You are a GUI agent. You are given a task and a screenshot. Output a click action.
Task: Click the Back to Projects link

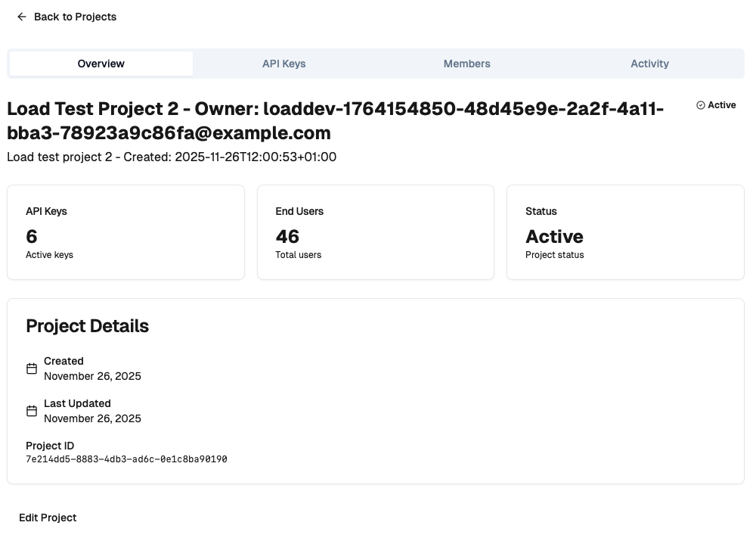75,17
